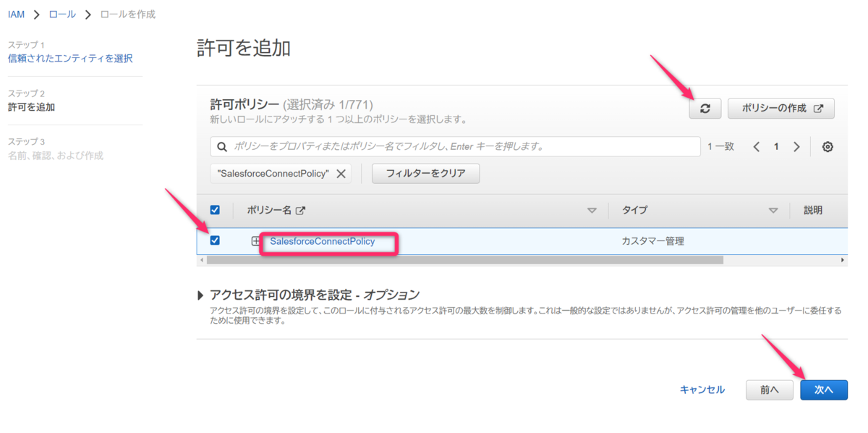Open ステップ1 信頼されたエンティティを選択
The height and width of the screenshot is (433, 868).
pos(69,58)
